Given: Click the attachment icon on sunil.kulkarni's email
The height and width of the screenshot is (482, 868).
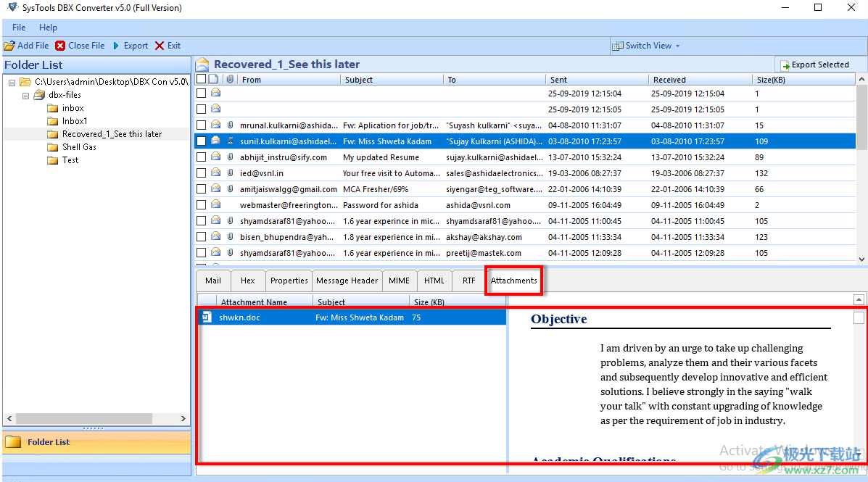Looking at the screenshot, I should point(230,141).
